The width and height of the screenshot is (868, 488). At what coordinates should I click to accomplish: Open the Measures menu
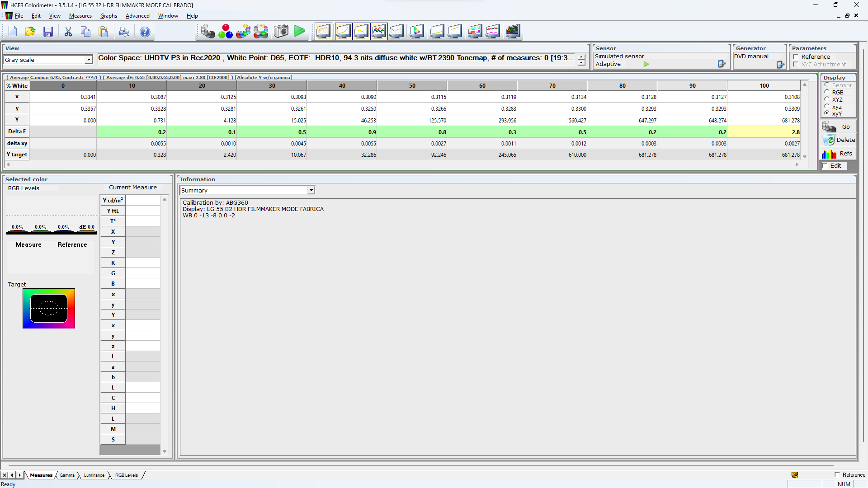(x=80, y=15)
